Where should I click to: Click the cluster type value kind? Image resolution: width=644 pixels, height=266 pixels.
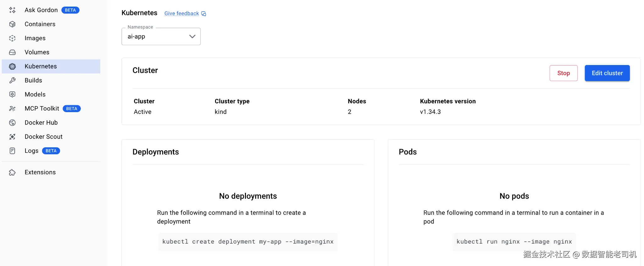221,112
